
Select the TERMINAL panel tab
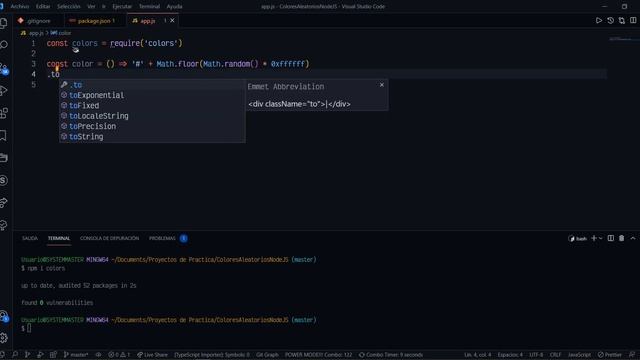click(59, 238)
